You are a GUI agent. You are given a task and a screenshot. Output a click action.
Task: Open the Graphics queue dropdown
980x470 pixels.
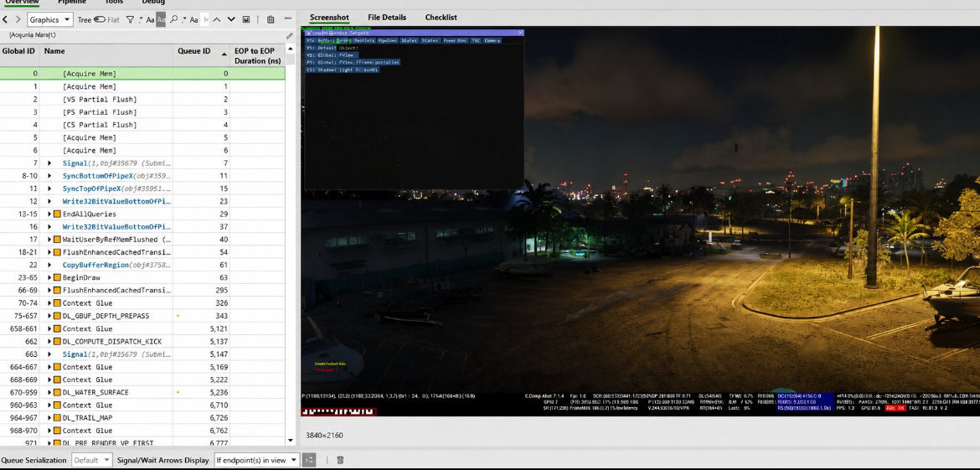point(50,20)
